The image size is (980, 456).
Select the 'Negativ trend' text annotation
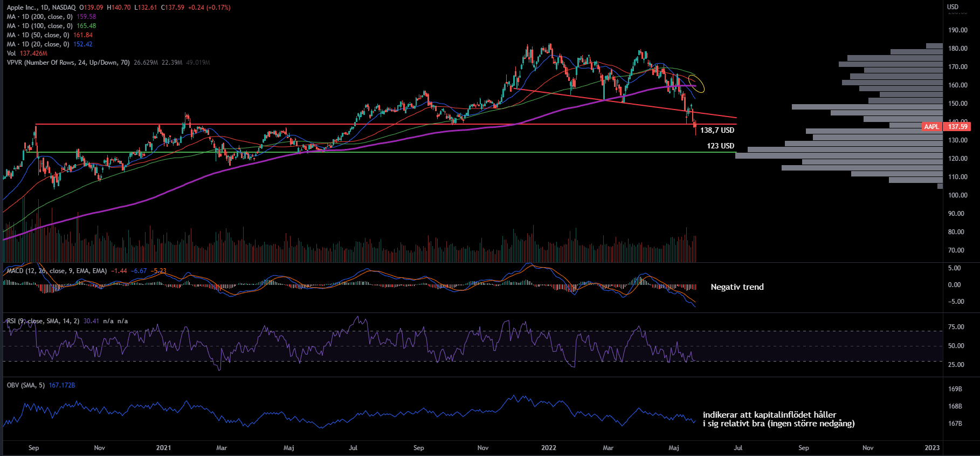point(737,287)
